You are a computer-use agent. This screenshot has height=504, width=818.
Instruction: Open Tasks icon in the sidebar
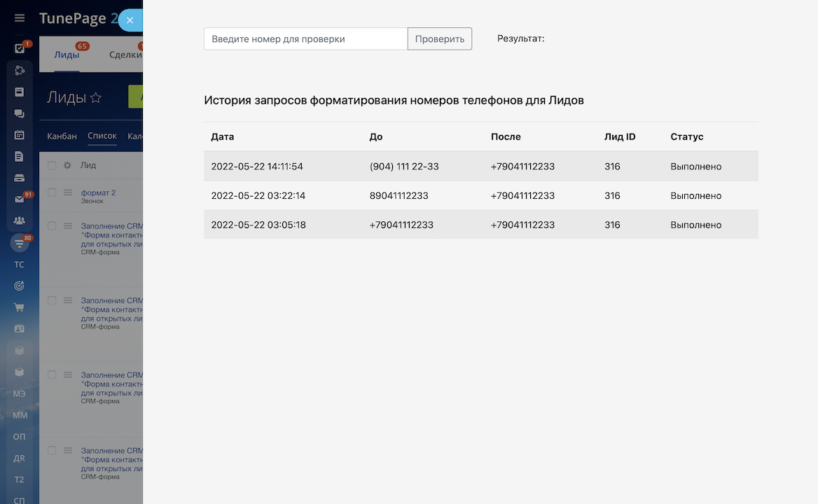(20, 49)
